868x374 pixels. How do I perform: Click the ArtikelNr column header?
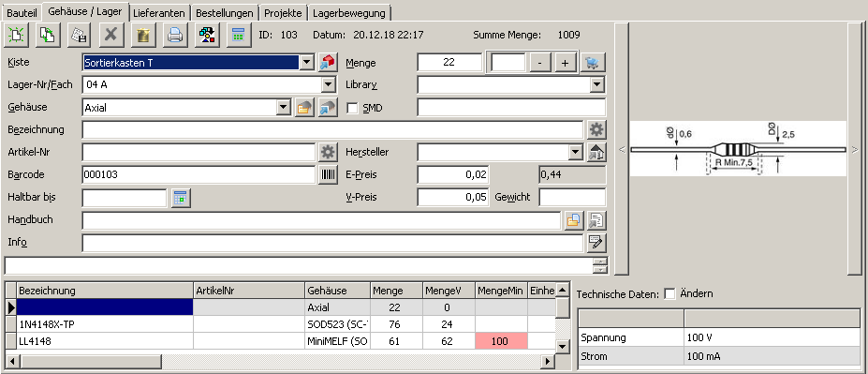coord(249,291)
